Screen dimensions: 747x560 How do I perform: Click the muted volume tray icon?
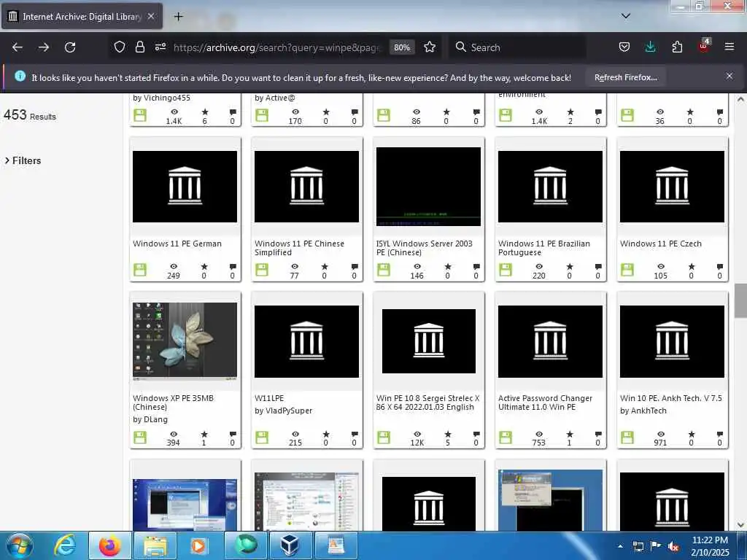tap(673, 546)
